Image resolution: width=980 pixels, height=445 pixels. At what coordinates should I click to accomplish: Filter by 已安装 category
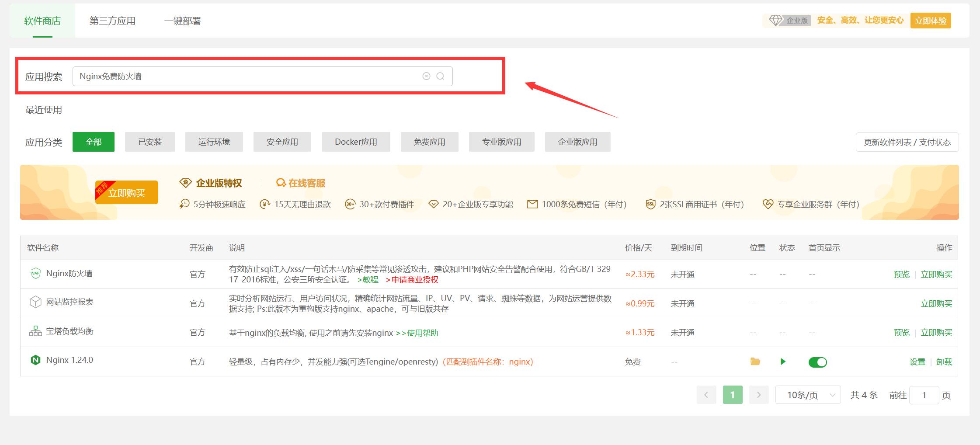(150, 142)
